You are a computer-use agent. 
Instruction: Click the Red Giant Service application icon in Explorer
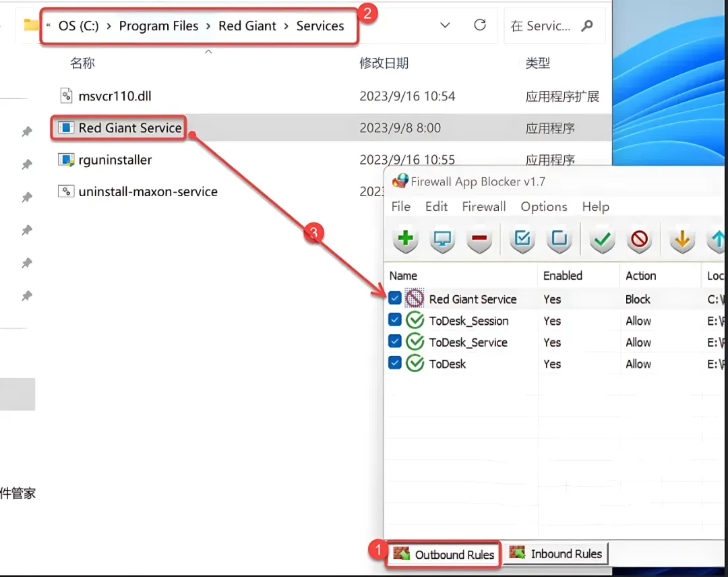pyautogui.click(x=66, y=127)
